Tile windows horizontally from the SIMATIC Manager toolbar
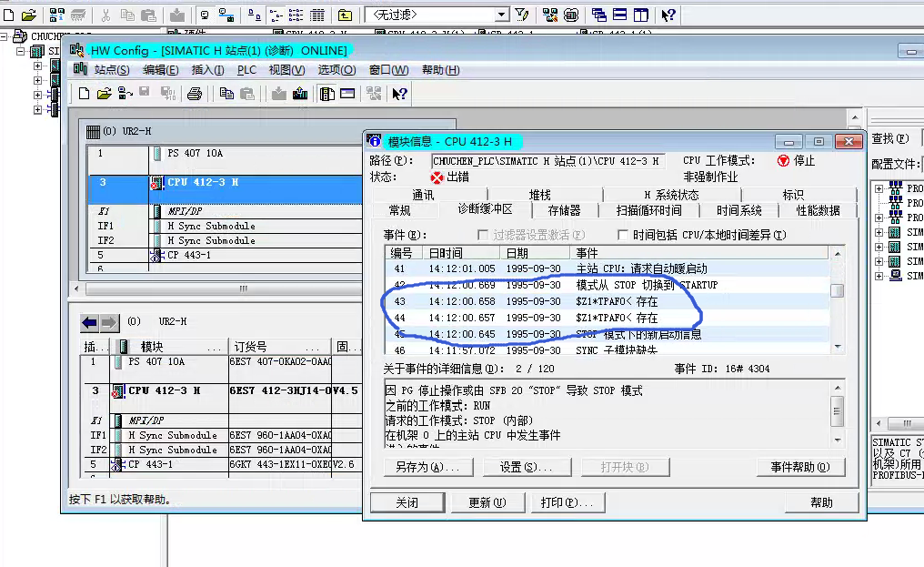This screenshot has width=924, height=567. (620, 15)
